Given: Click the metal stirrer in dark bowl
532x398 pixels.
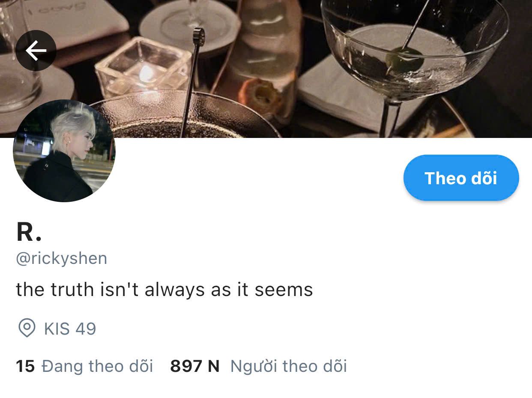Looking at the screenshot, I should point(192,81).
